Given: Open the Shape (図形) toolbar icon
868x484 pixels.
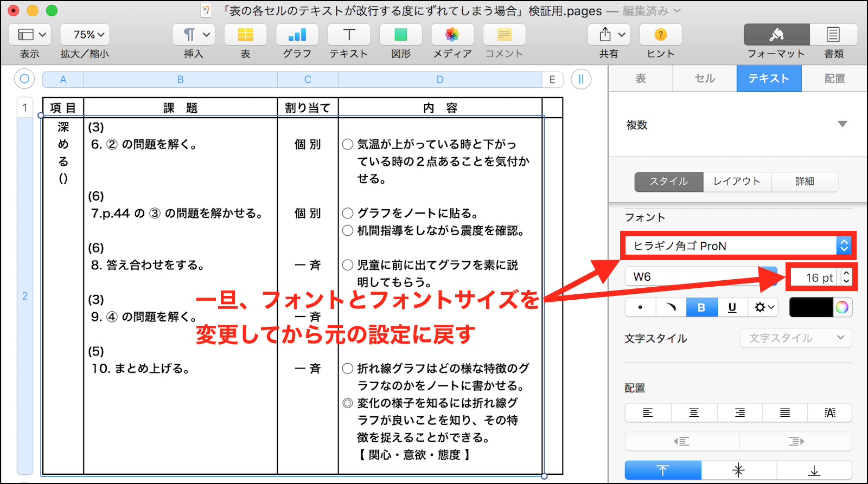Looking at the screenshot, I should coord(400,35).
